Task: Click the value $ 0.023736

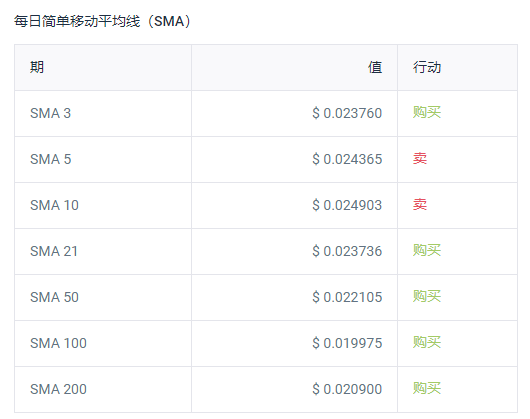Action: [347, 251]
